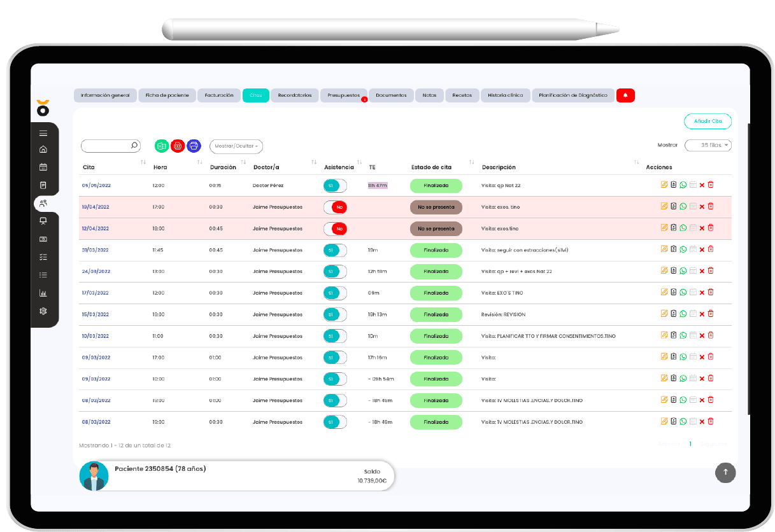This screenshot has height=532, width=775.
Task: Toggle attendance for the 05/05/2022 appointment
Action: 335,186
